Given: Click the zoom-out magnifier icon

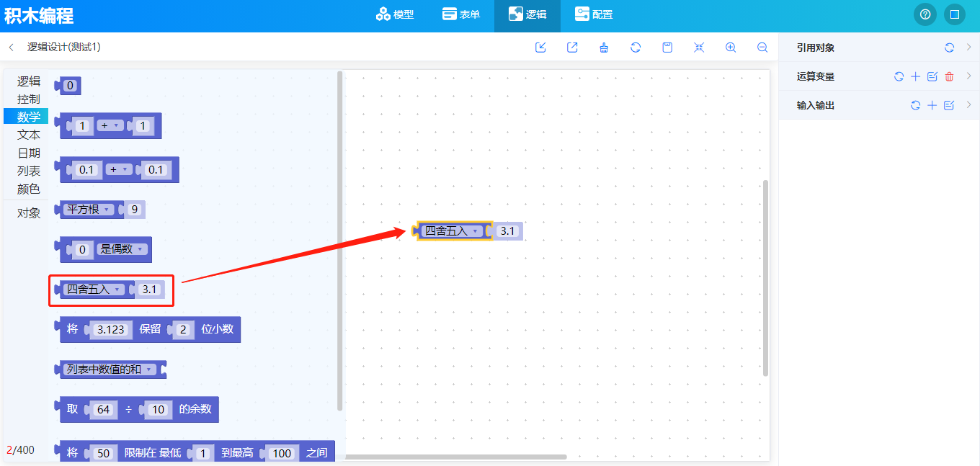Looking at the screenshot, I should [x=762, y=48].
